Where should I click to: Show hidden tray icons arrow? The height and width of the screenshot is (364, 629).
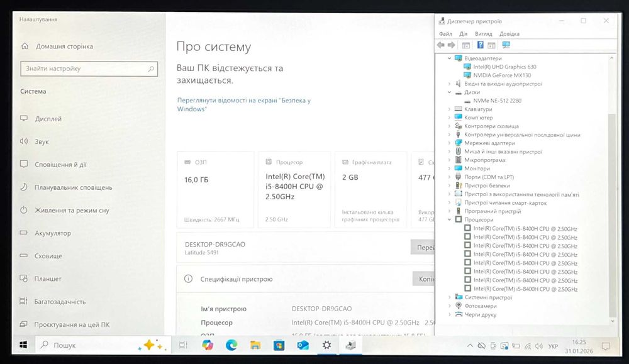pyautogui.click(x=470, y=346)
